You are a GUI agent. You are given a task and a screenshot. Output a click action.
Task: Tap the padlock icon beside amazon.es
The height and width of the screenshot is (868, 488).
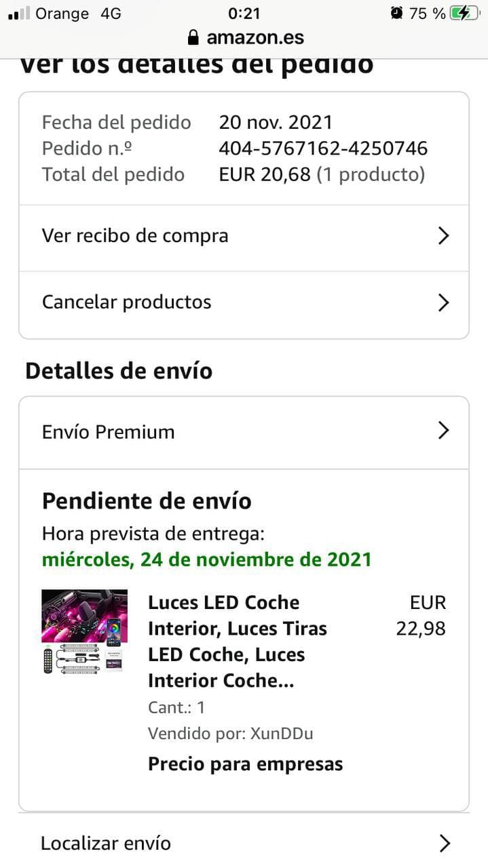[x=193, y=37]
